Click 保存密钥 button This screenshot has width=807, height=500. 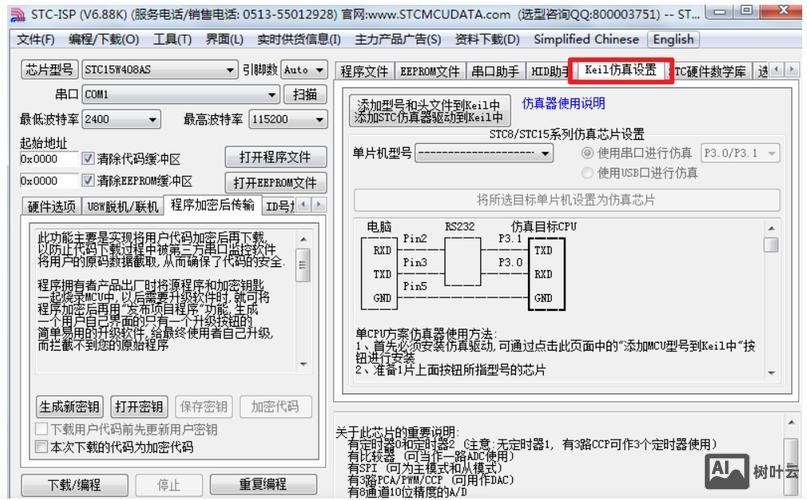[204, 407]
